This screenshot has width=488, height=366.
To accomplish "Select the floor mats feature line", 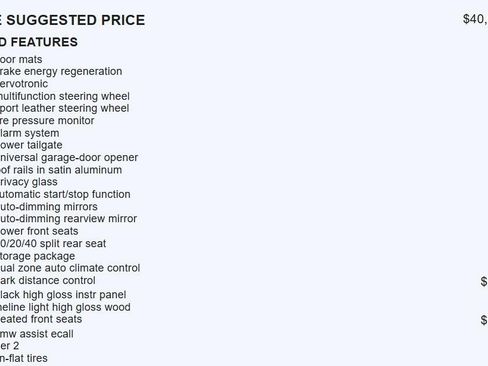I will (x=21, y=59).
